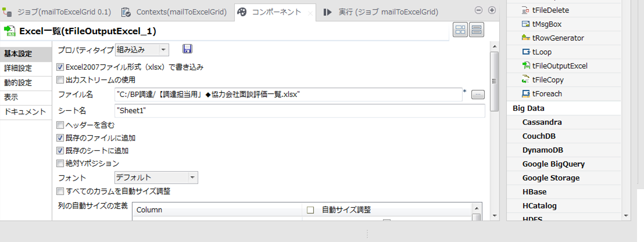Click the ファイル名 input field
Image resolution: width=644 pixels, height=242 pixels.
(289, 95)
